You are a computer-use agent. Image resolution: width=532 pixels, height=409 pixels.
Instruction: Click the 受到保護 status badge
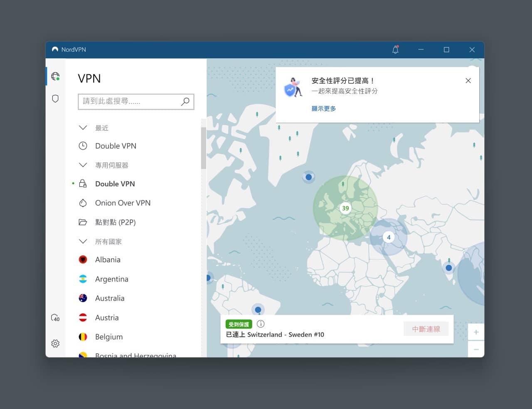[x=239, y=324]
